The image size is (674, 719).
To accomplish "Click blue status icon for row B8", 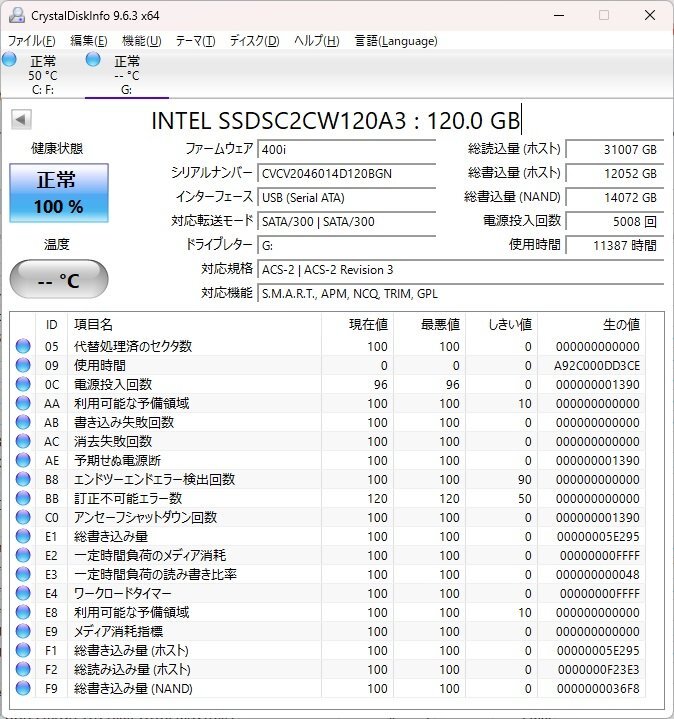I will [x=23, y=480].
